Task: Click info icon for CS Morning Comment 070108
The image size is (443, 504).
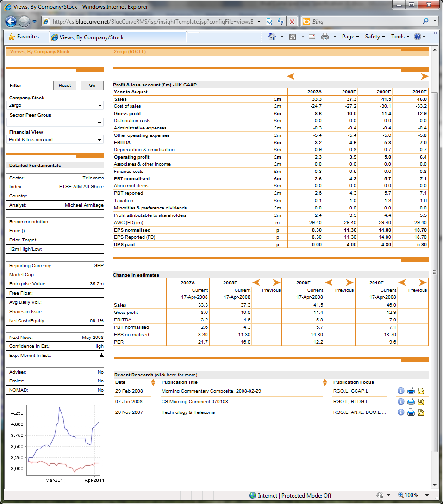Action: point(401,401)
